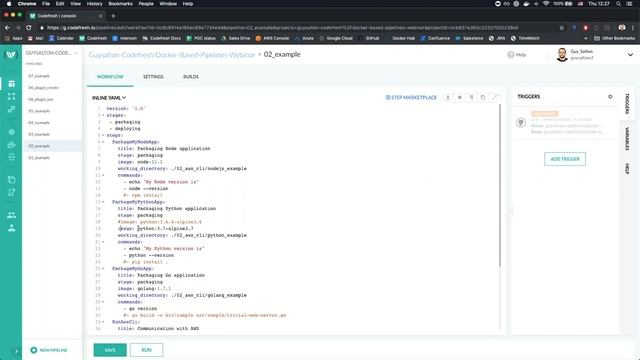Open the Guy_Salton user menu chevron
The height and width of the screenshot is (360, 640).
pos(630,55)
